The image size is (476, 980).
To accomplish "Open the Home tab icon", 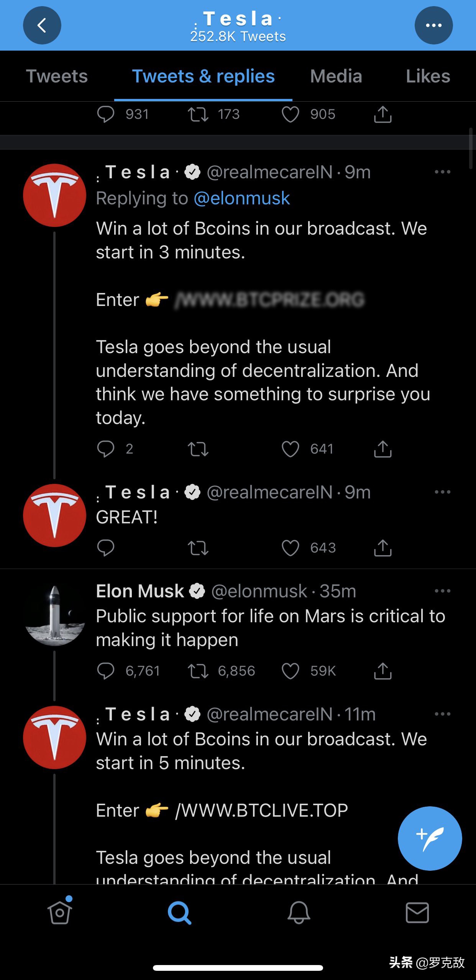I will [60, 913].
